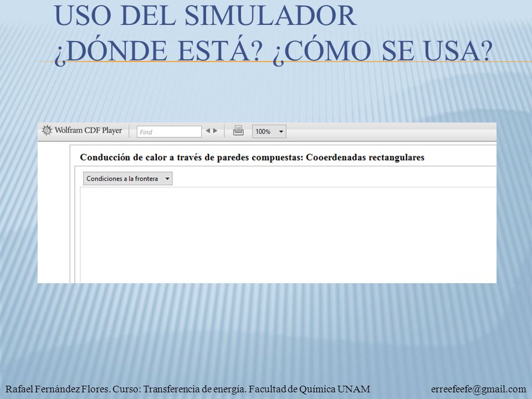Image resolution: width=532 pixels, height=399 pixels.
Task: Click the Rafael Fernández Flores footer text
Action: [x=187, y=389]
